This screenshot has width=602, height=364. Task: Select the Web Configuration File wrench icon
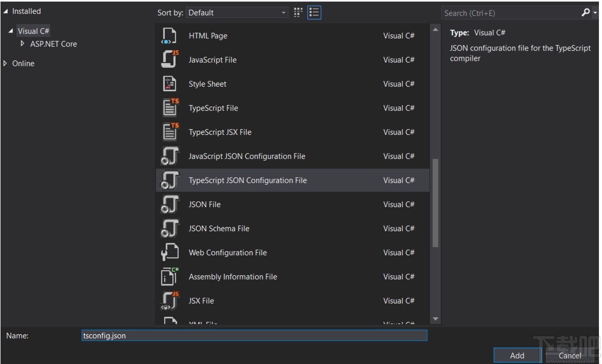pyautogui.click(x=169, y=253)
